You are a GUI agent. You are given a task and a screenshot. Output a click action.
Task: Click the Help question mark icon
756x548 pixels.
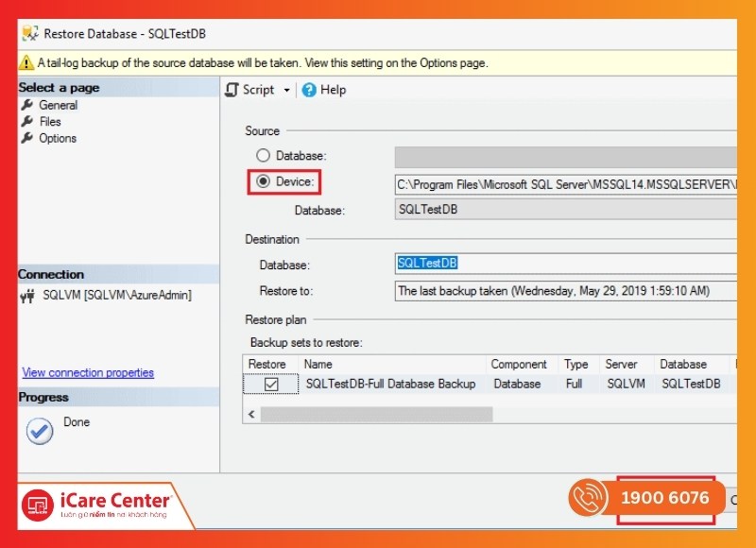click(309, 90)
